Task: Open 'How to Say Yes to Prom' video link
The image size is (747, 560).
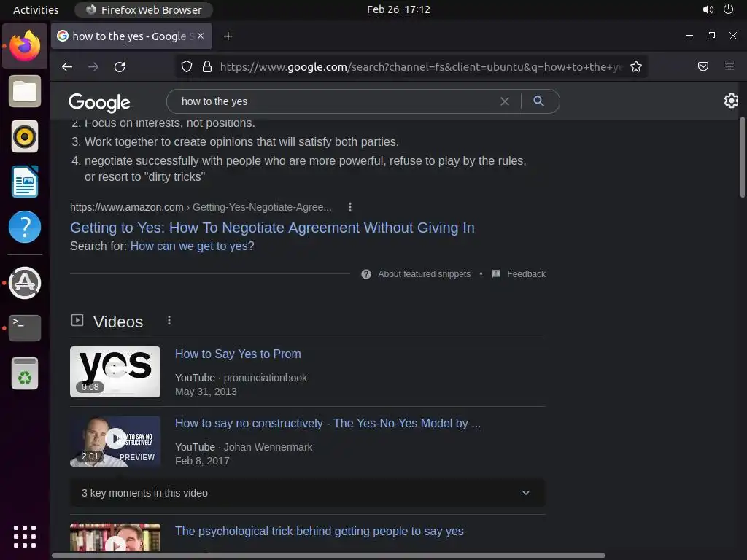Action: [x=238, y=354]
